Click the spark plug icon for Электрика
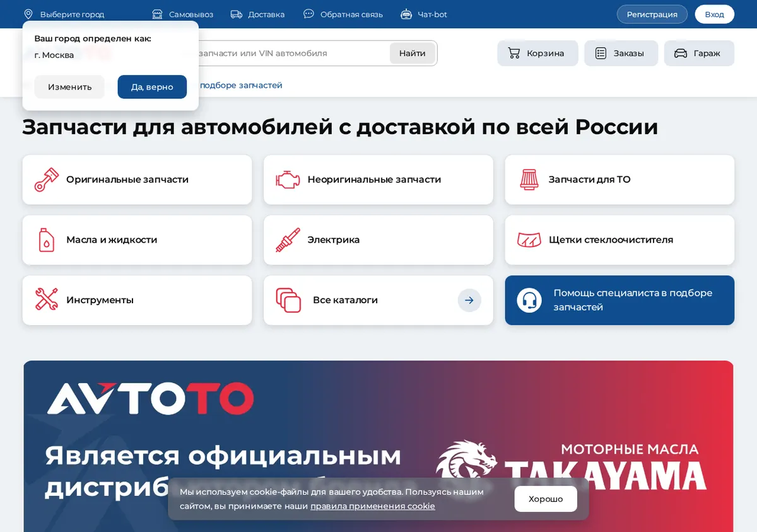The height and width of the screenshot is (532, 757). [x=288, y=240]
